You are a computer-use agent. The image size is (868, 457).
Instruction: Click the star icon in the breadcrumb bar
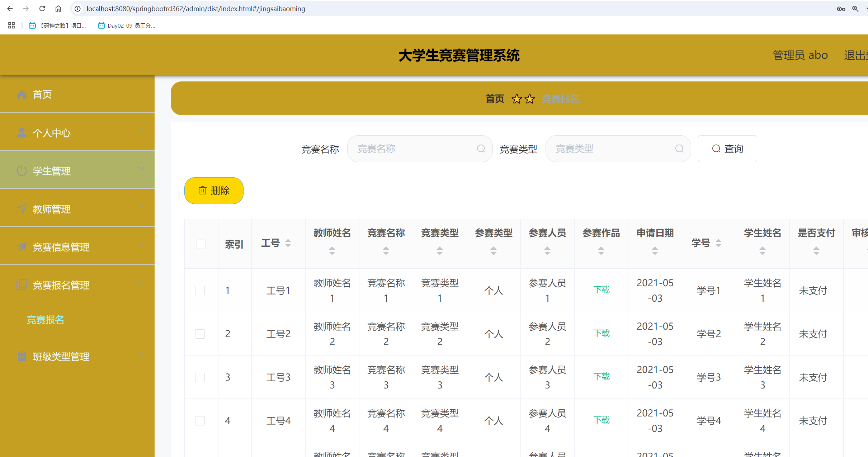(517, 99)
